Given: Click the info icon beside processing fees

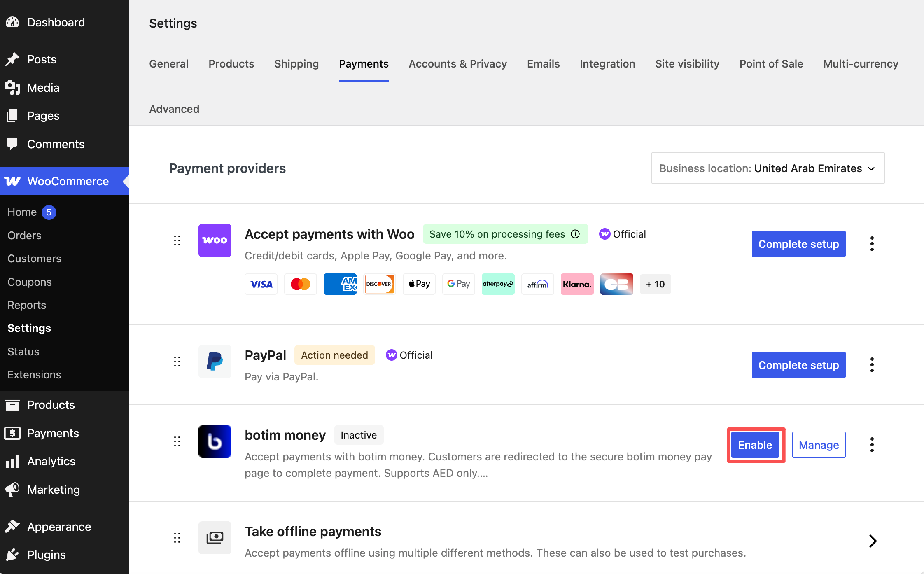Looking at the screenshot, I should tap(575, 234).
